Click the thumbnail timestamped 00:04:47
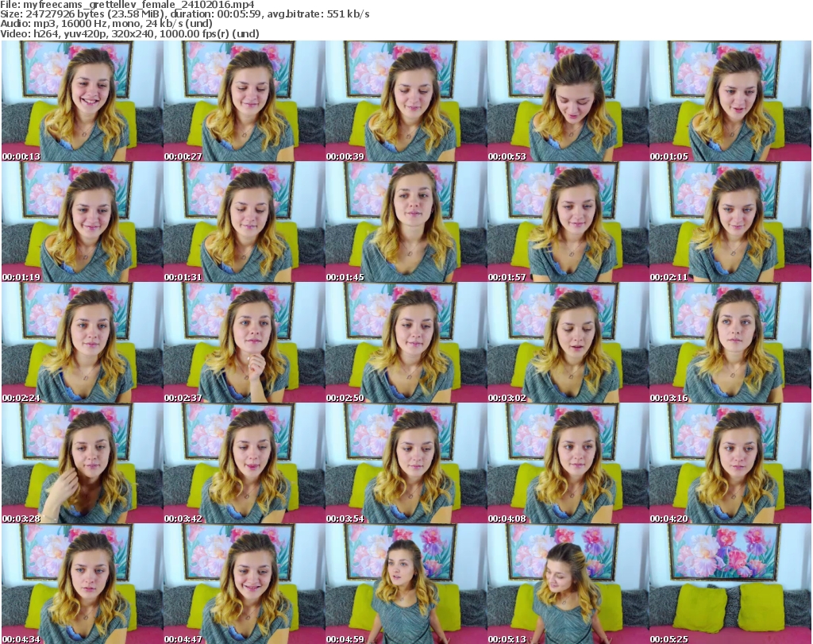 pyautogui.click(x=243, y=584)
